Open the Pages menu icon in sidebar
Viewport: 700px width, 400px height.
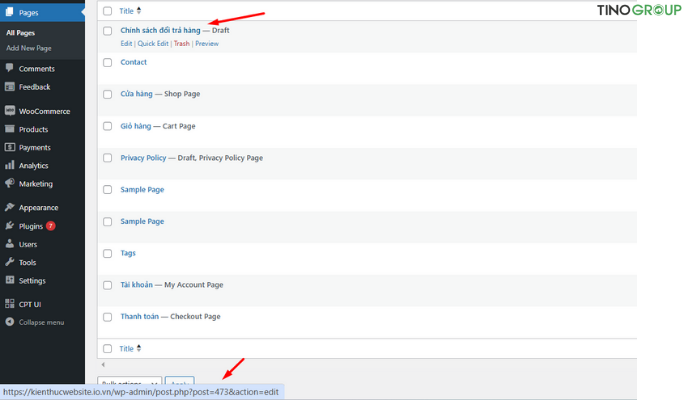point(9,12)
